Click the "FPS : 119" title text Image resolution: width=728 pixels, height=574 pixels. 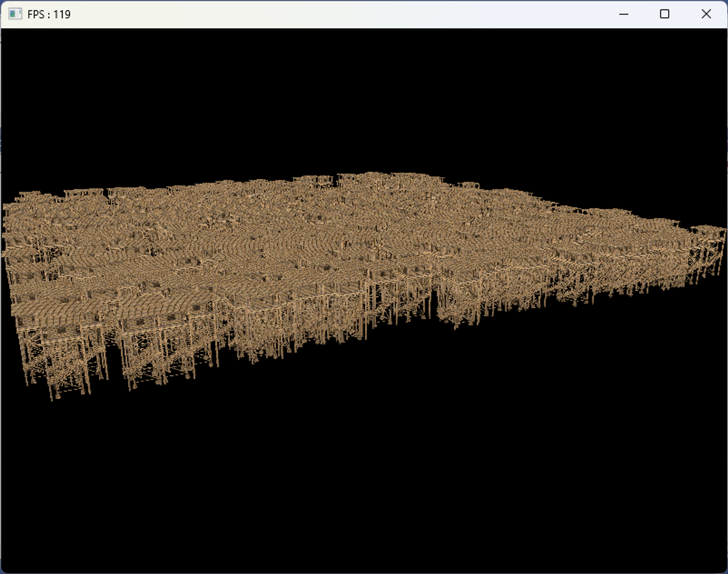point(49,15)
